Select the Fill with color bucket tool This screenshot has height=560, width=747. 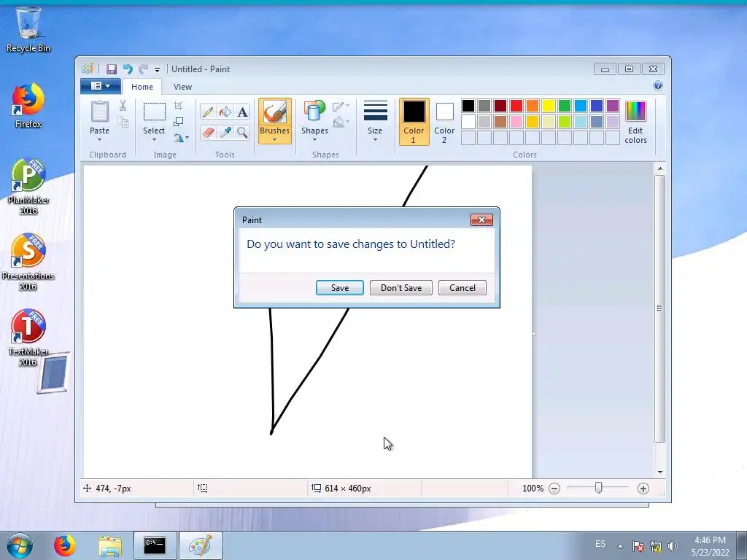point(225,112)
